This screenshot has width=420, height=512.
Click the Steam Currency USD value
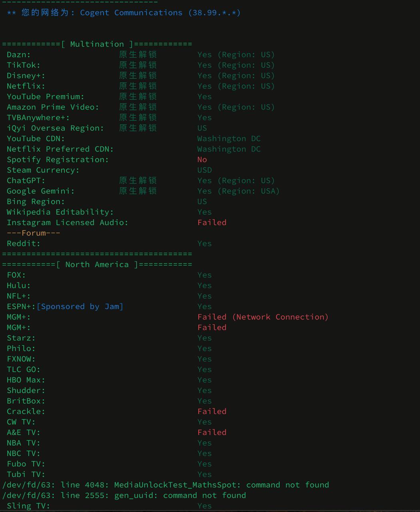(205, 170)
